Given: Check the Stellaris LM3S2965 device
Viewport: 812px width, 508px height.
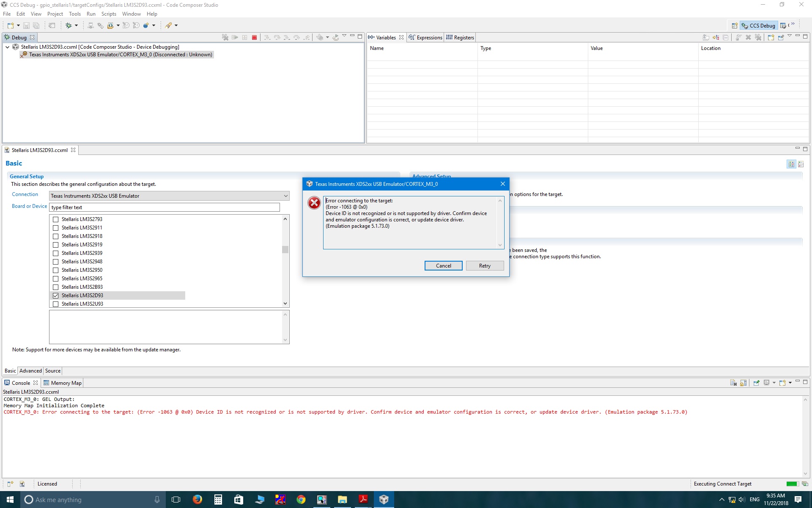Looking at the screenshot, I should (55, 279).
